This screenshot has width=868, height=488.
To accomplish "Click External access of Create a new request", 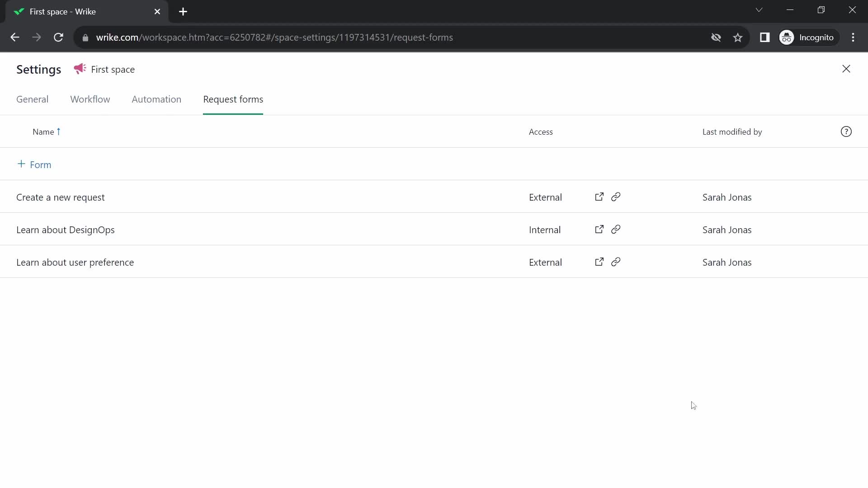I will (x=545, y=197).
